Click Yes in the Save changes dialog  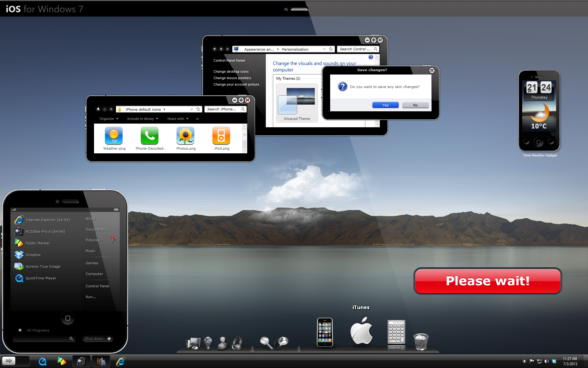[386, 105]
